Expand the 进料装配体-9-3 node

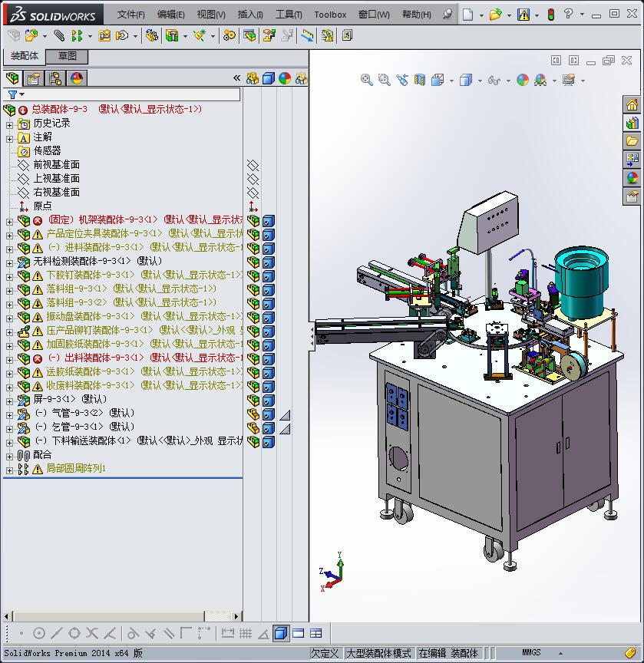9,249
